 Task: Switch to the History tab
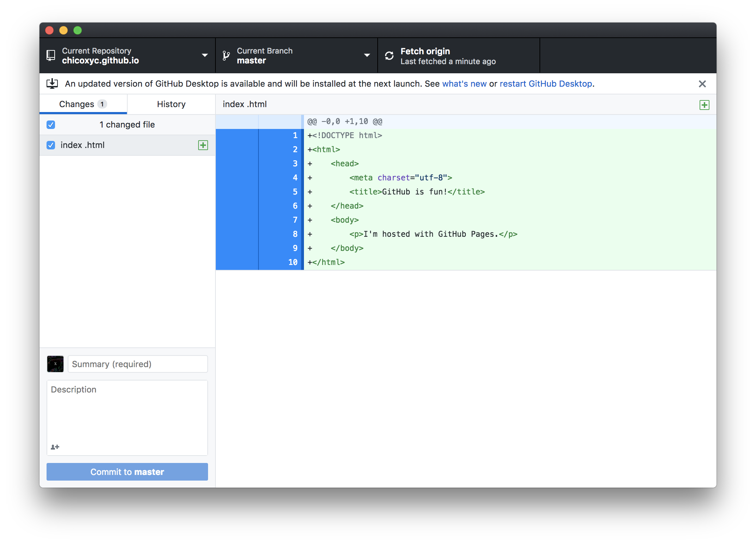[x=171, y=104]
